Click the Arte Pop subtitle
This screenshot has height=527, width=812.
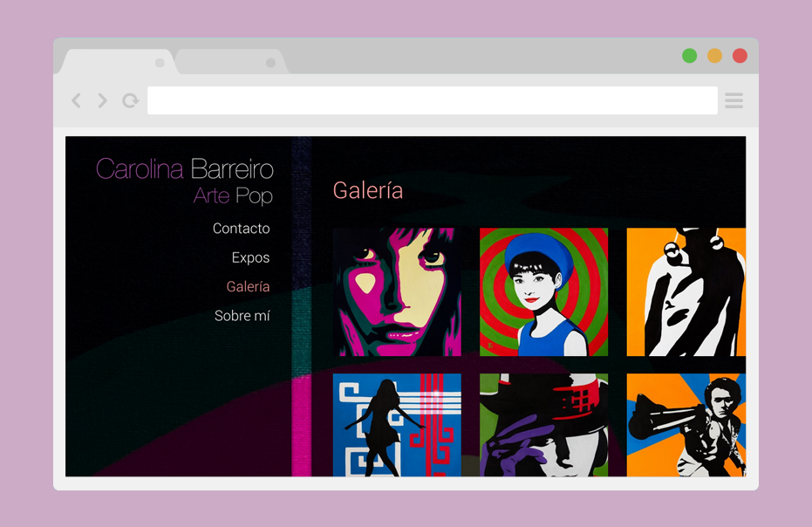point(233,195)
